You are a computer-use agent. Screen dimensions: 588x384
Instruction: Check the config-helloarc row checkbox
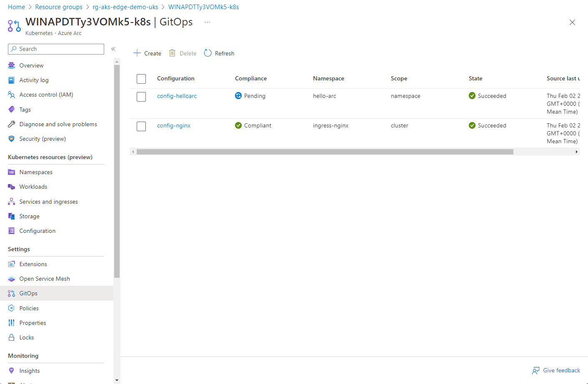pyautogui.click(x=141, y=97)
